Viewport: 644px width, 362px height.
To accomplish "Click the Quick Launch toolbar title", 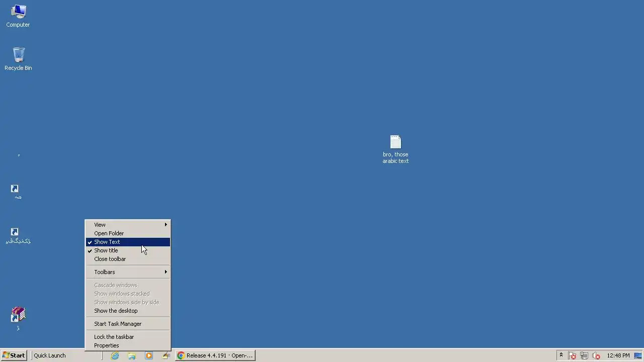I will tap(50, 355).
